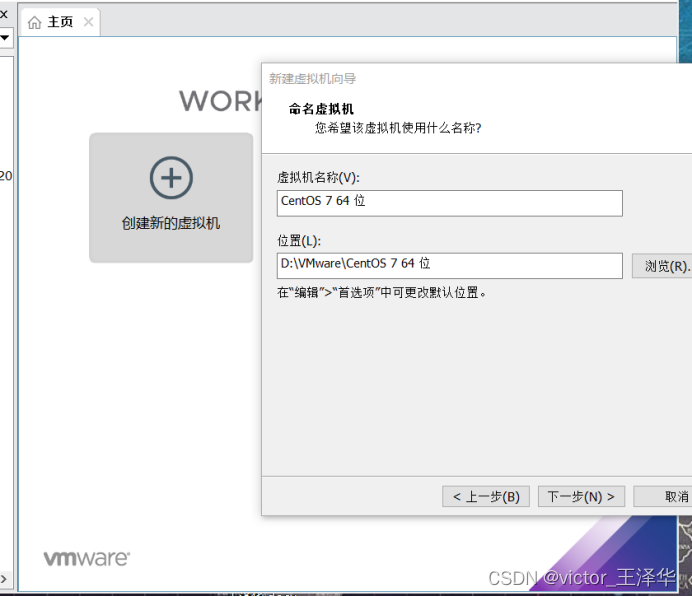Screen dimensions: 692x597
Task: Proceed with the 下一步(N) button
Action: 581,497
